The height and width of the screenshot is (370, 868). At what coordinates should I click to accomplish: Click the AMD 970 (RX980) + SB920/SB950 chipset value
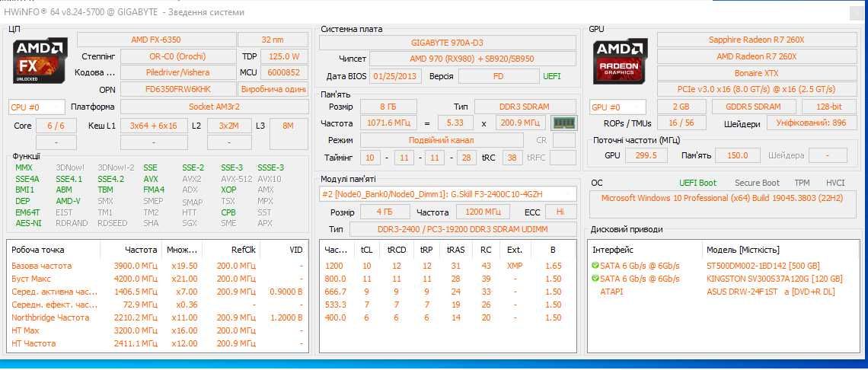coord(472,59)
